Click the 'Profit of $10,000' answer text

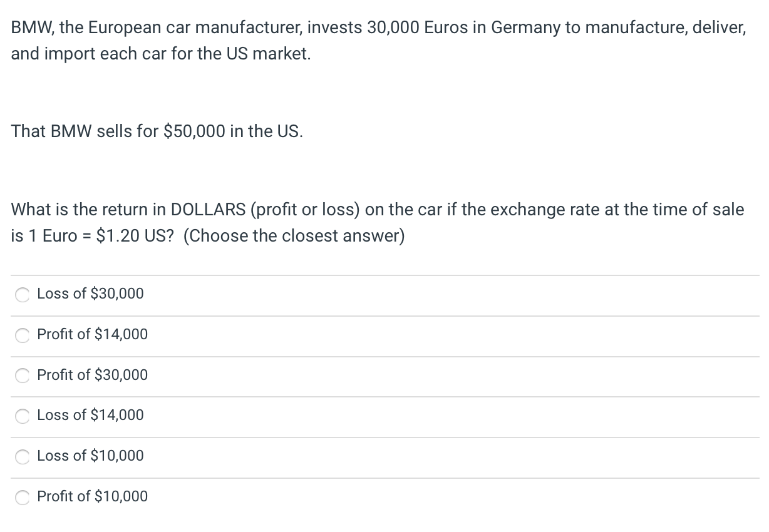(x=93, y=496)
